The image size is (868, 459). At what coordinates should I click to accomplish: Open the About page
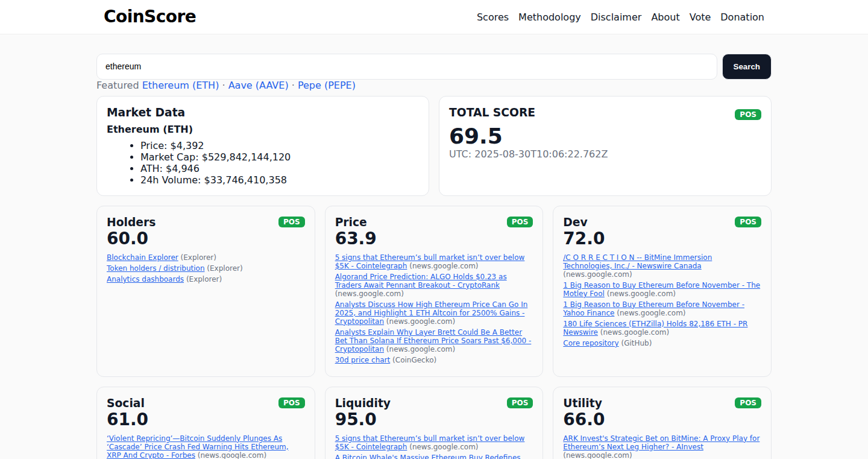tap(665, 17)
